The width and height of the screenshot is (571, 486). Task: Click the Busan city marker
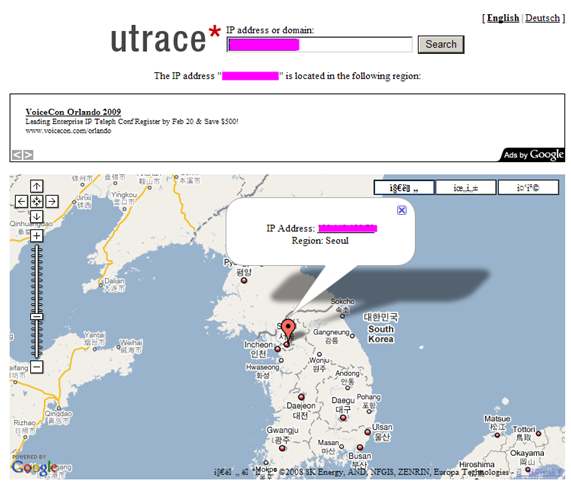tap(360, 447)
